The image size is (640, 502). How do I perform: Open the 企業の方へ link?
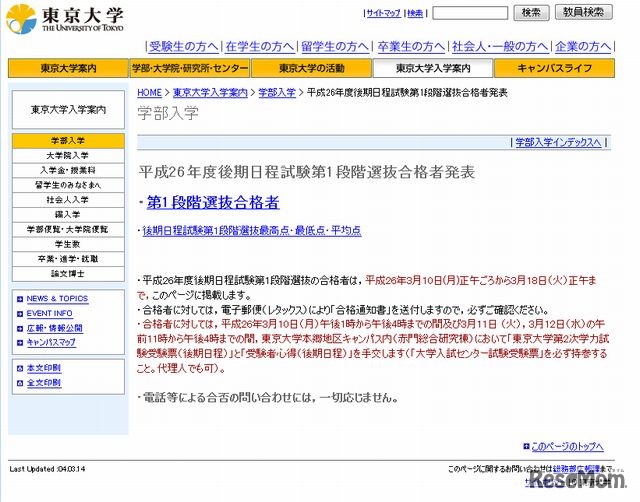tap(583, 47)
